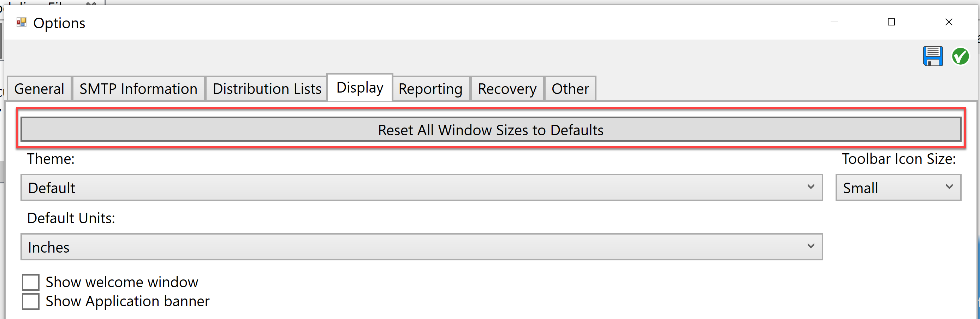Image resolution: width=980 pixels, height=319 pixels.
Task: Expand the Theme dropdown arrow
Action: pyautogui.click(x=811, y=187)
